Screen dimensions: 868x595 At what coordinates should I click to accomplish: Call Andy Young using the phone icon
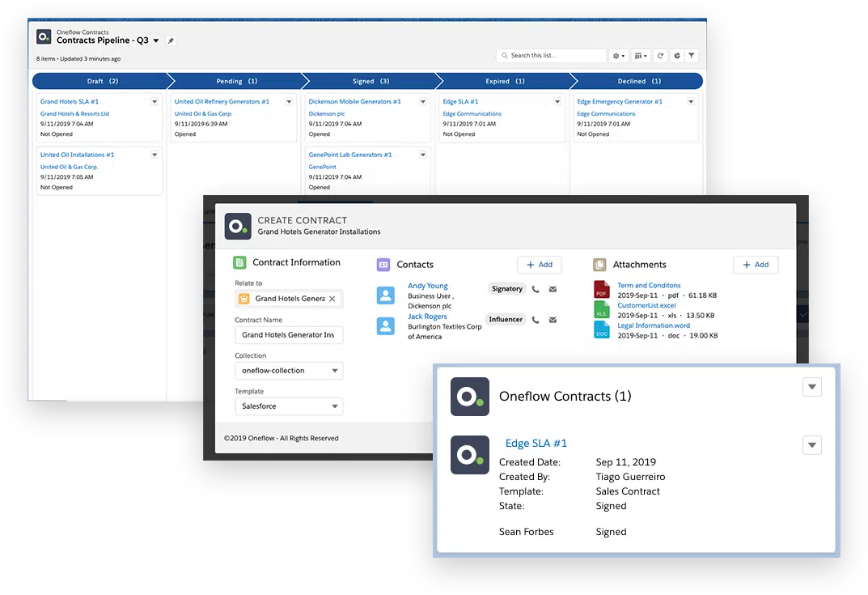(x=536, y=289)
